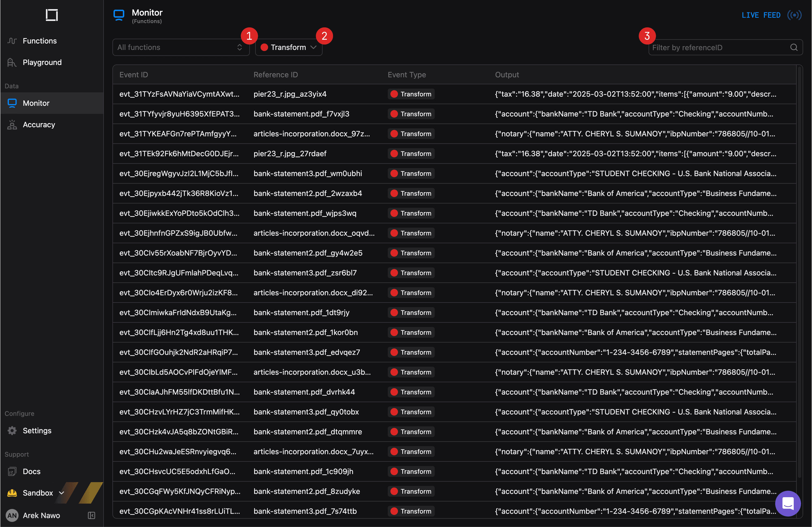
Task: Open the All functions dropdown
Action: point(181,48)
